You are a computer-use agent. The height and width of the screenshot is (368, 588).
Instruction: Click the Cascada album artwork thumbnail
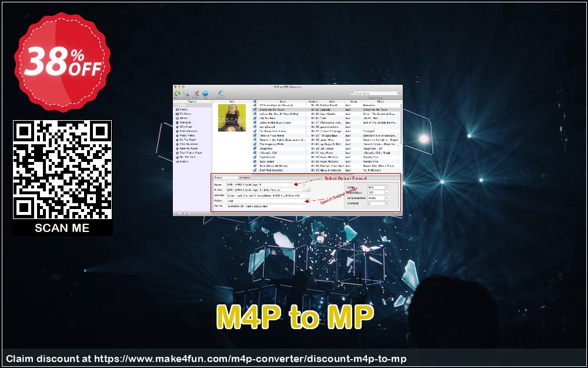(x=232, y=118)
